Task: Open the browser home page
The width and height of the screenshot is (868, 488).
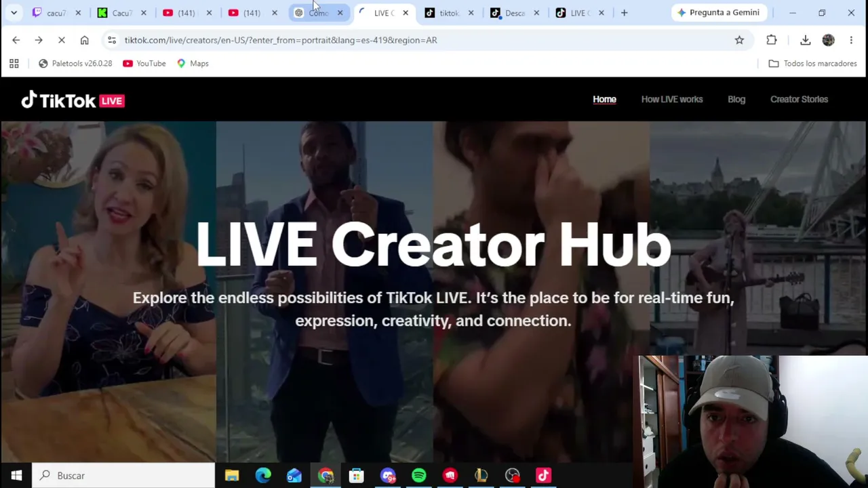Action: (x=84, y=40)
